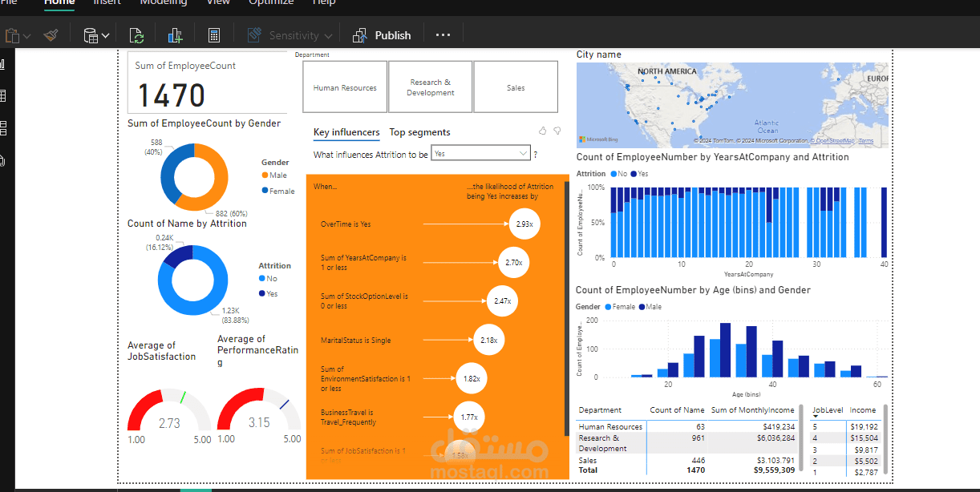980x492 pixels.
Task: Click the Paste clipboard icon
Action: [12, 35]
